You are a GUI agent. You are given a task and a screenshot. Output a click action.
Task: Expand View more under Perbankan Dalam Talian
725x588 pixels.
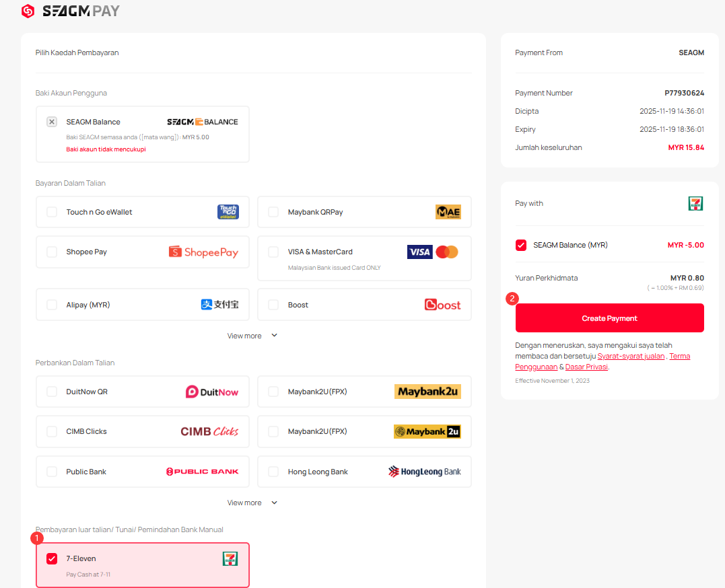click(252, 503)
